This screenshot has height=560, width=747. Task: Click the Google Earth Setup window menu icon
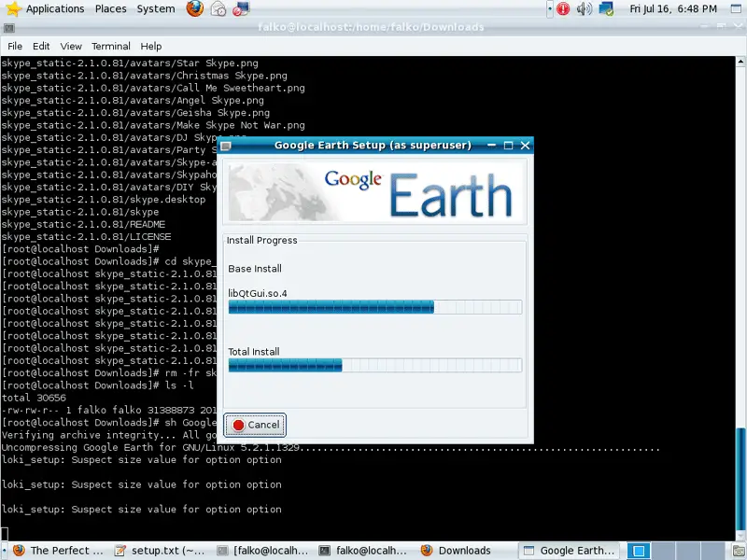click(x=226, y=146)
